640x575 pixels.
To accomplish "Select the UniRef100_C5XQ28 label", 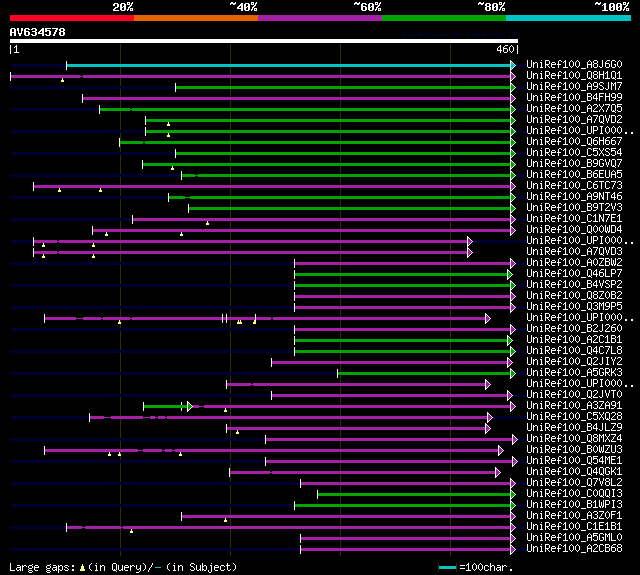I will point(574,417).
